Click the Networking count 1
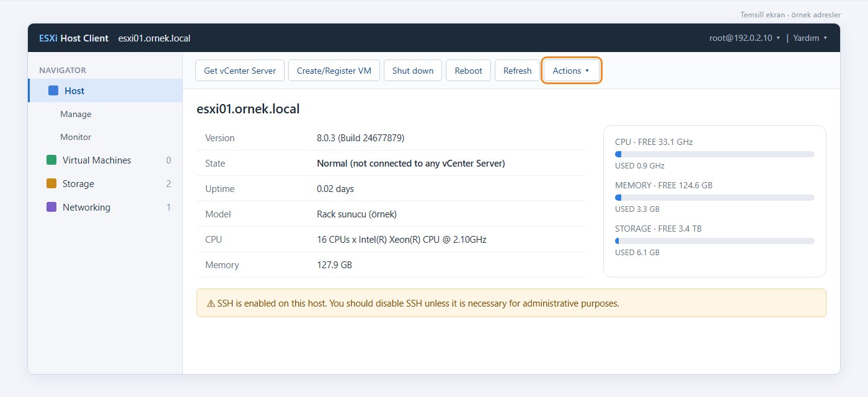Screen dimensions: 868x397 coord(169,207)
